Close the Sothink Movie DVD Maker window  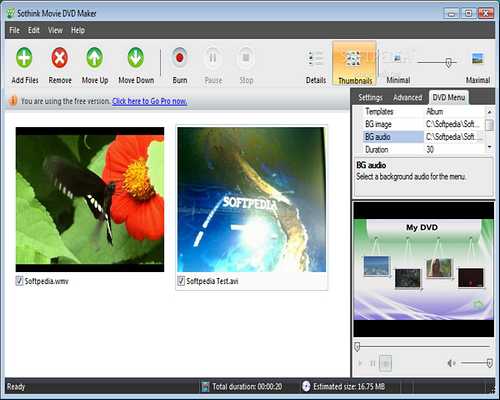click(486, 13)
